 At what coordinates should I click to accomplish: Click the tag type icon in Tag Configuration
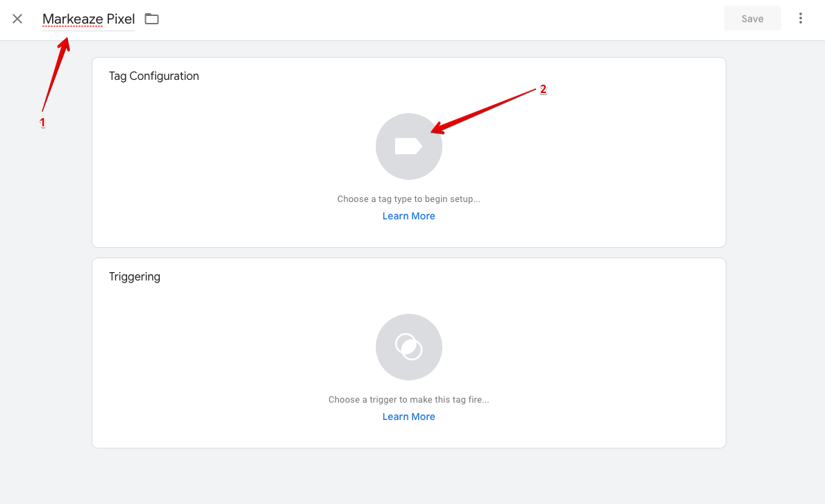[x=409, y=146]
